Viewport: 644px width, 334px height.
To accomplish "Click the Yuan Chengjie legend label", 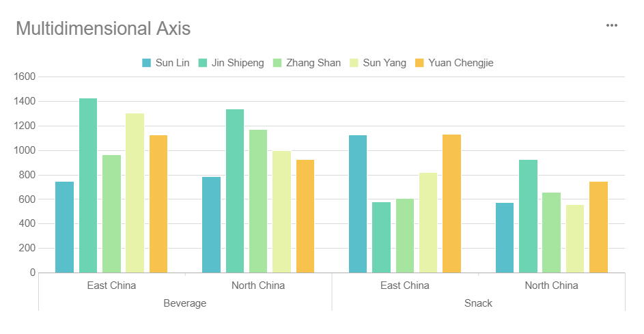I will pyautogui.click(x=460, y=63).
